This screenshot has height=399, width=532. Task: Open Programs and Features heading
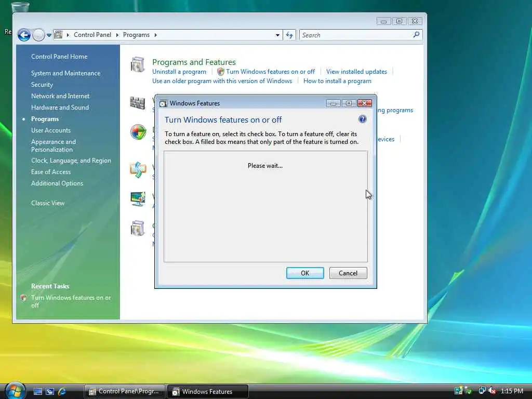[x=194, y=62]
